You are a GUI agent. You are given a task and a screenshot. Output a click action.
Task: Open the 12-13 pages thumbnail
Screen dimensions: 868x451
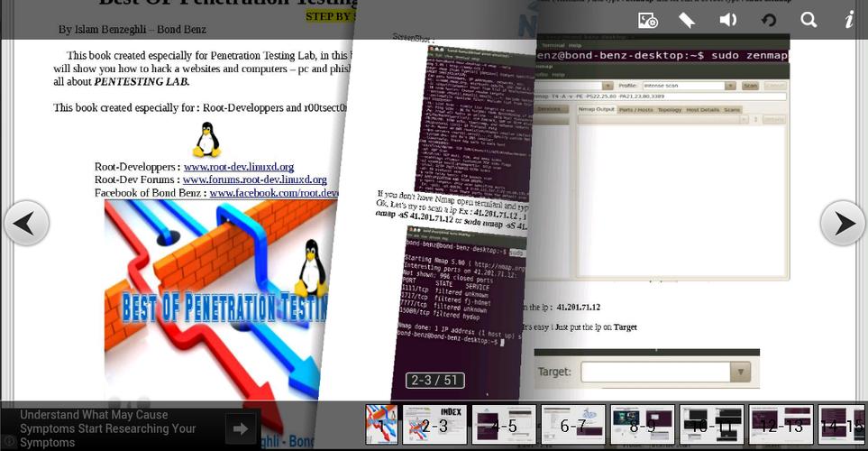tap(781, 425)
